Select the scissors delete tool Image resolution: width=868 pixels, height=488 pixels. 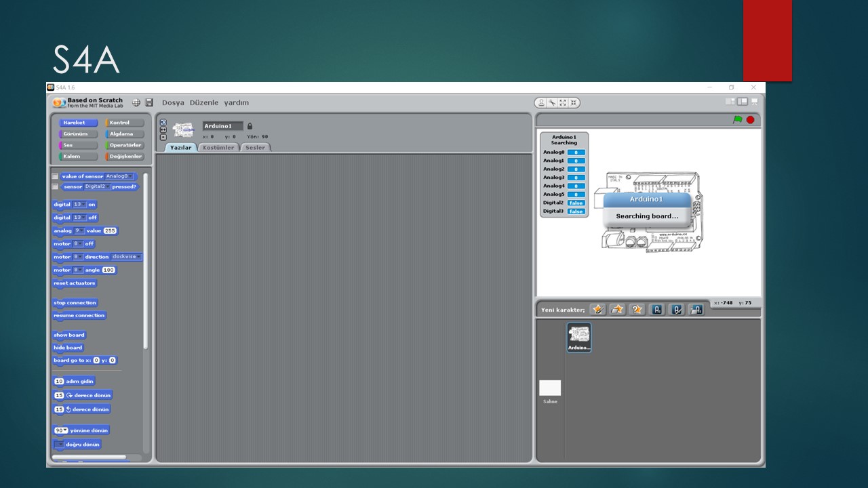552,103
